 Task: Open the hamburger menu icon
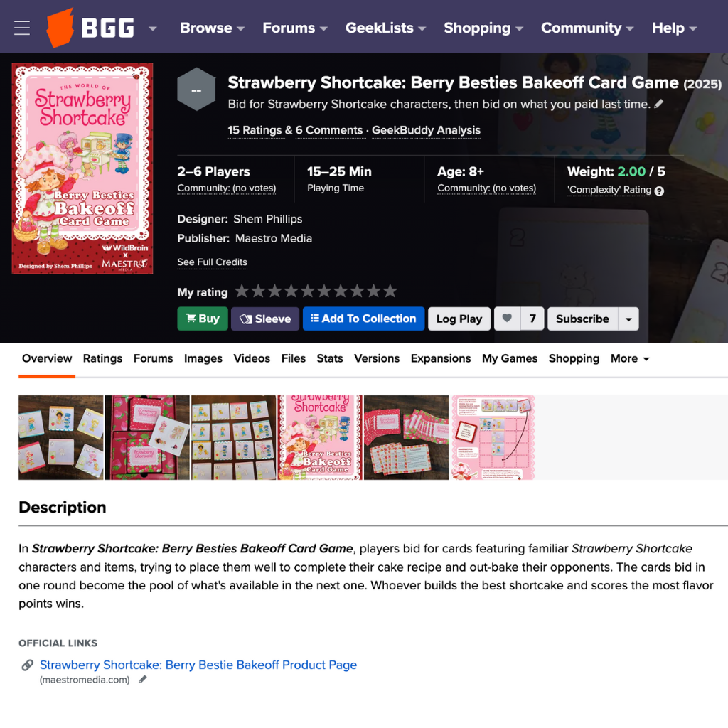(22, 28)
